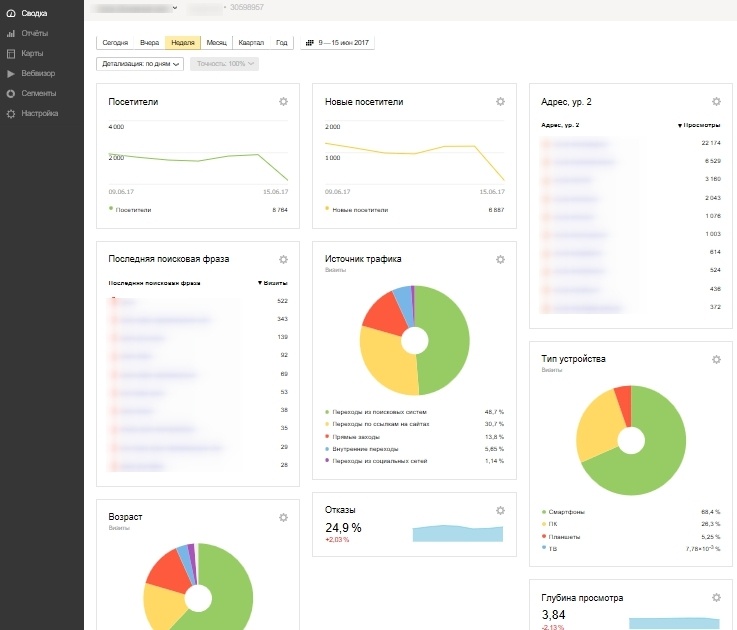Expand the Детализация: по дням dropdown
Viewport: 737px width, 630px height.
[140, 64]
